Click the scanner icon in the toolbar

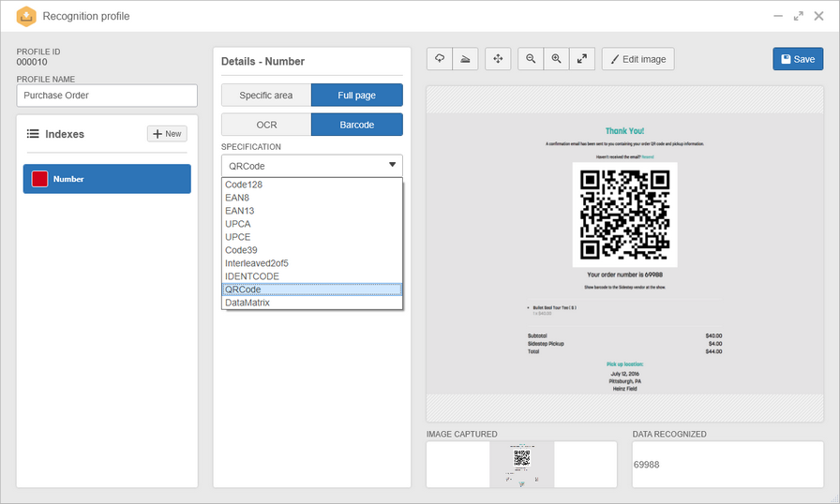point(466,59)
